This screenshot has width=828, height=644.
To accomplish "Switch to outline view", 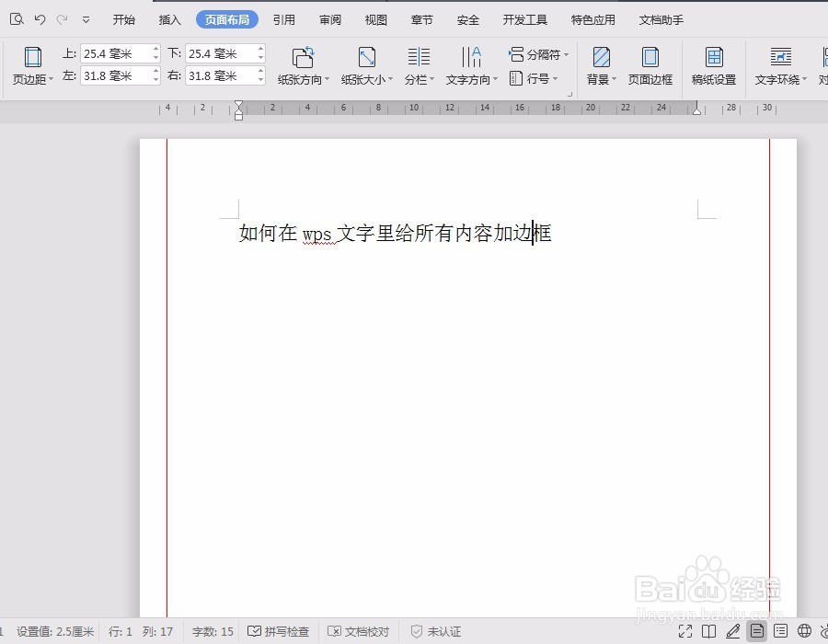I will pyautogui.click(x=780, y=631).
